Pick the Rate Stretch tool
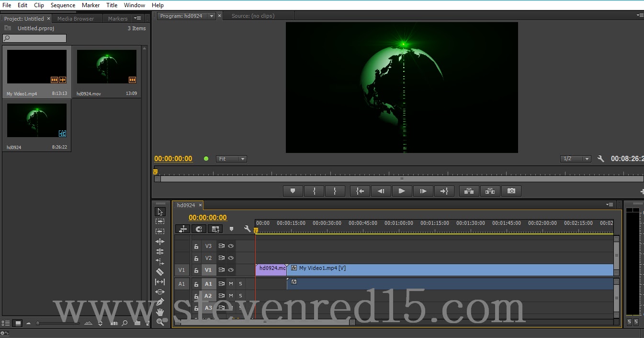 point(160,262)
